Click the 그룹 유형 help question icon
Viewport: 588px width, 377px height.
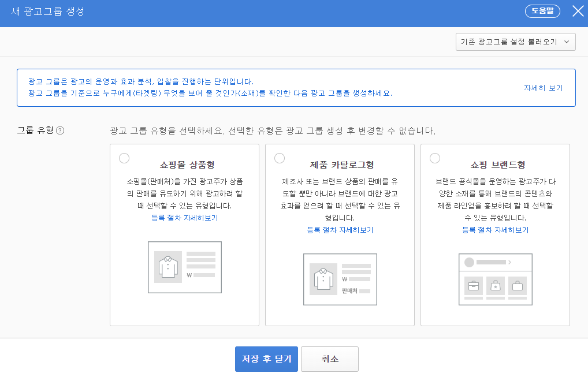[60, 130]
